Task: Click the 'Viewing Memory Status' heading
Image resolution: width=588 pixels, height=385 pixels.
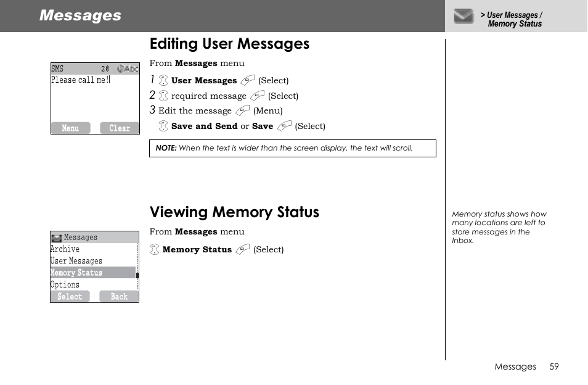Action: [234, 212]
